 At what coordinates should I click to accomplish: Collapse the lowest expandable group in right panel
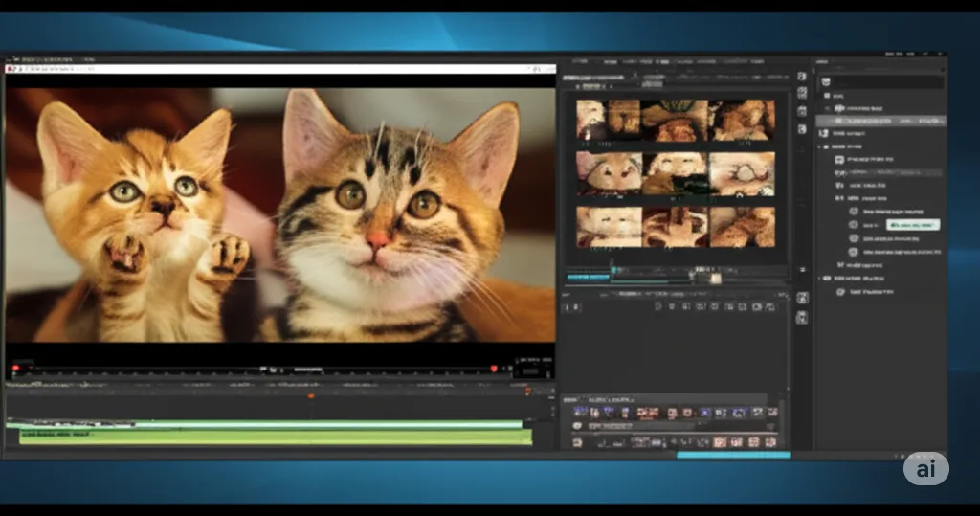click(819, 279)
